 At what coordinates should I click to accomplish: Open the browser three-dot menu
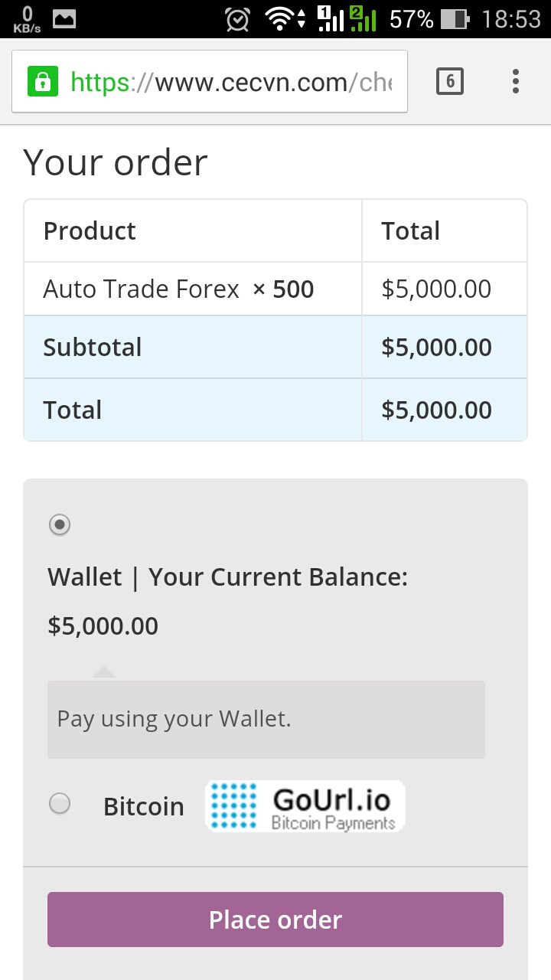516,81
